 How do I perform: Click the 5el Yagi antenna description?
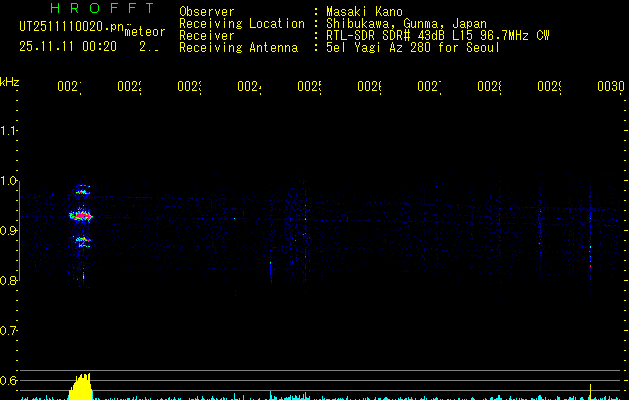tap(413, 48)
